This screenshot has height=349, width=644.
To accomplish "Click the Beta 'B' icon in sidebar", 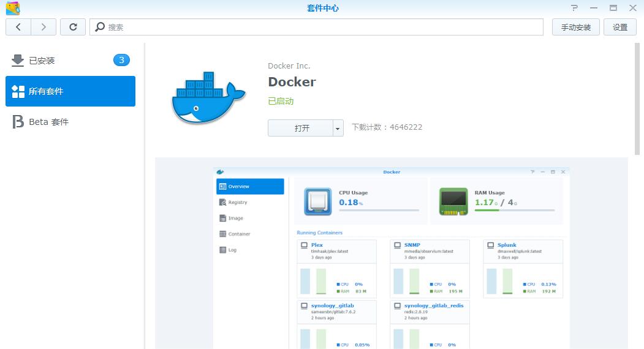I will pos(18,122).
